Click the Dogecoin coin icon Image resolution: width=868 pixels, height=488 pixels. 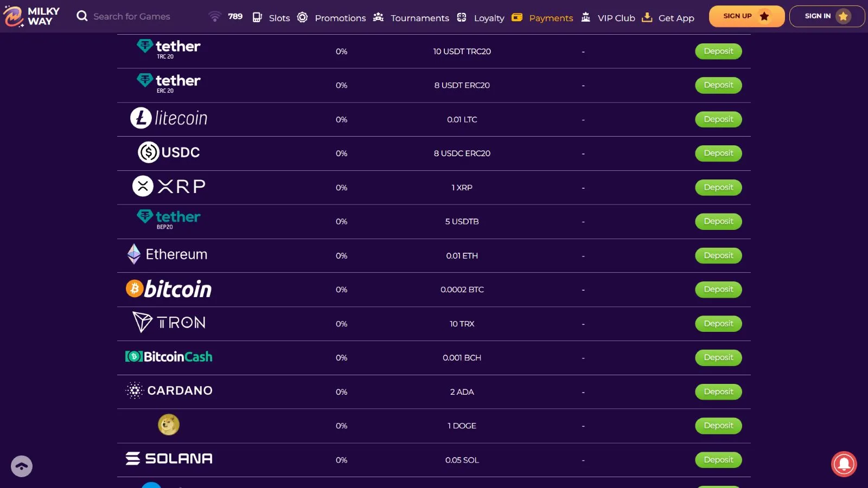click(169, 425)
